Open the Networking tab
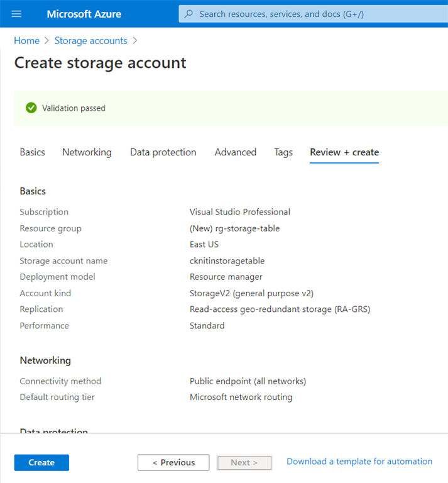 click(87, 152)
